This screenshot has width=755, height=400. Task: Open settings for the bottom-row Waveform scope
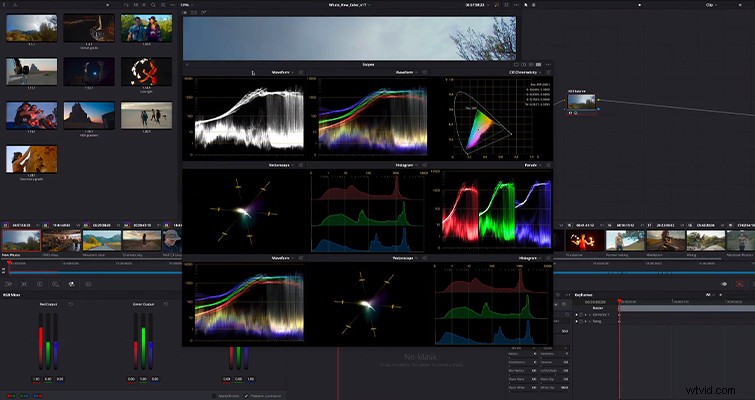tap(301, 258)
